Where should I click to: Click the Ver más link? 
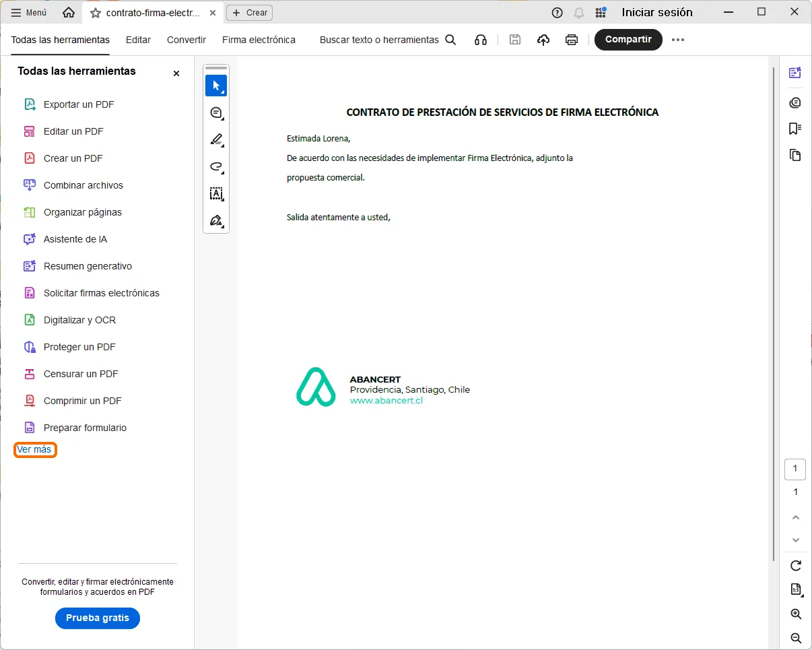pos(34,449)
